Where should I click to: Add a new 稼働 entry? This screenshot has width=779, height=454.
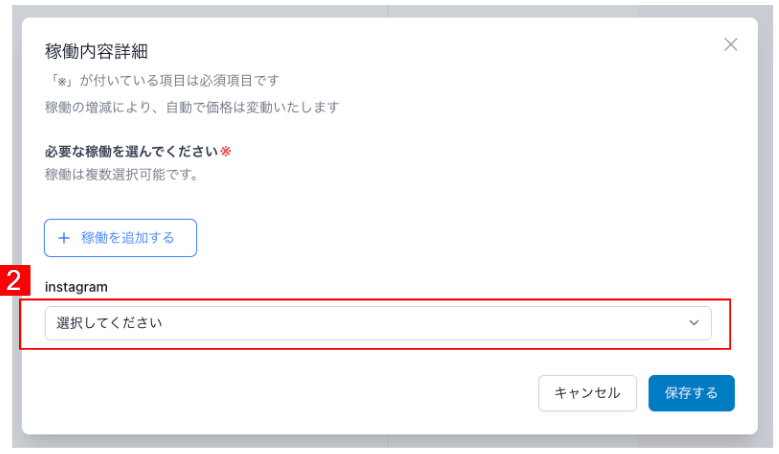click(120, 238)
